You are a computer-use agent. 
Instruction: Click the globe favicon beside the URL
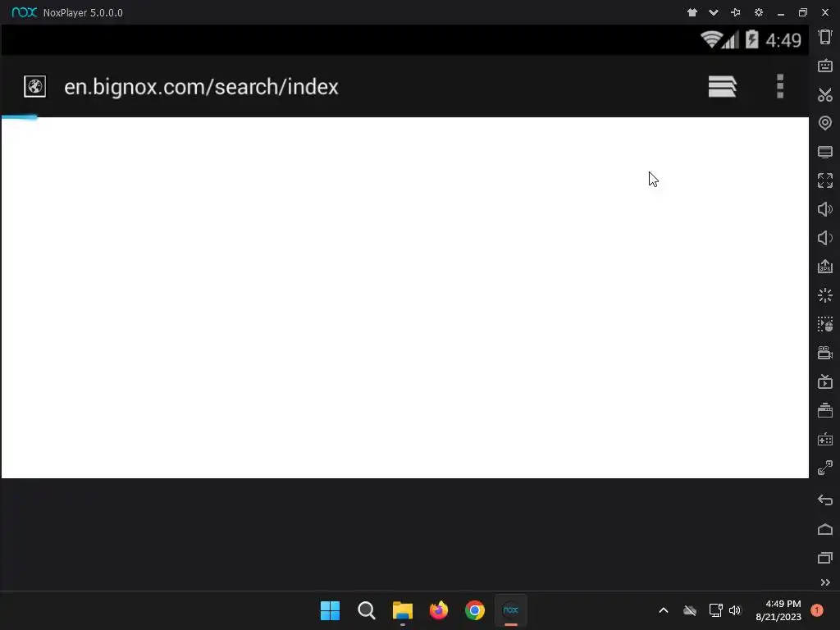pyautogui.click(x=34, y=86)
